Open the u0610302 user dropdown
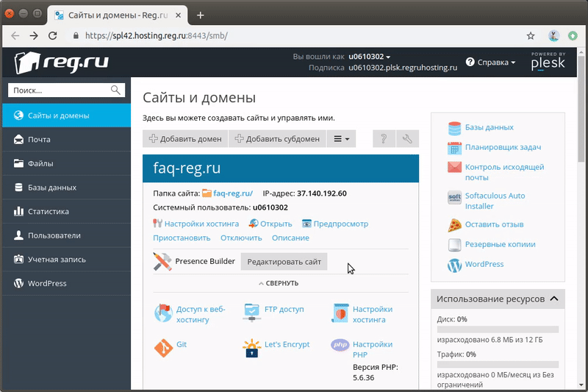This screenshot has height=392, width=588. coord(370,57)
